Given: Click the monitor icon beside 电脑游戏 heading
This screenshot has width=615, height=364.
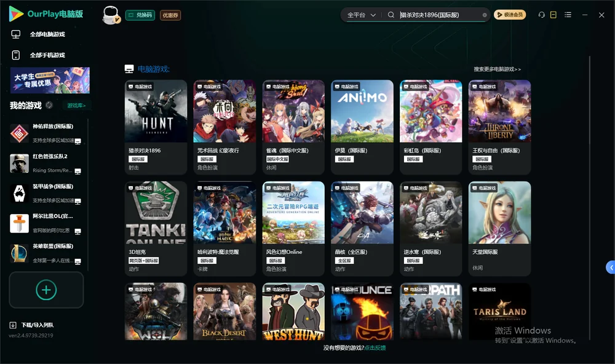Looking at the screenshot, I should click(x=129, y=69).
